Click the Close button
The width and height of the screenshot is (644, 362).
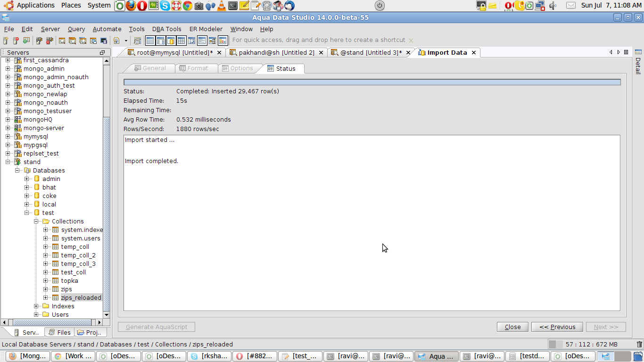pyautogui.click(x=512, y=327)
